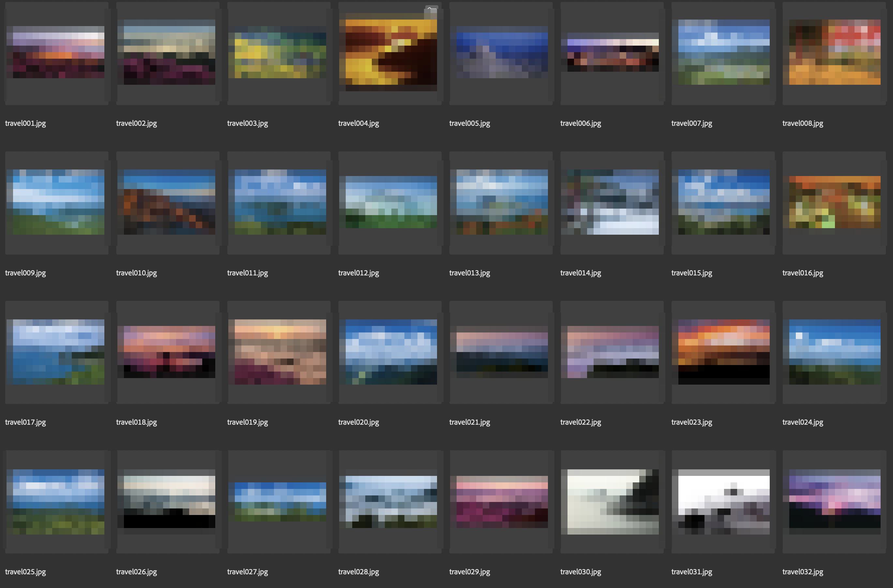Select the travel003.jpg thumbnail
This screenshot has width=893, height=588.
(x=277, y=52)
